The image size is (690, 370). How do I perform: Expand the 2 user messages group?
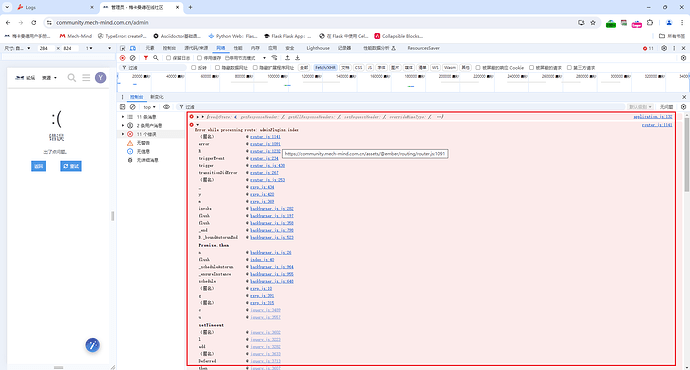pos(123,125)
